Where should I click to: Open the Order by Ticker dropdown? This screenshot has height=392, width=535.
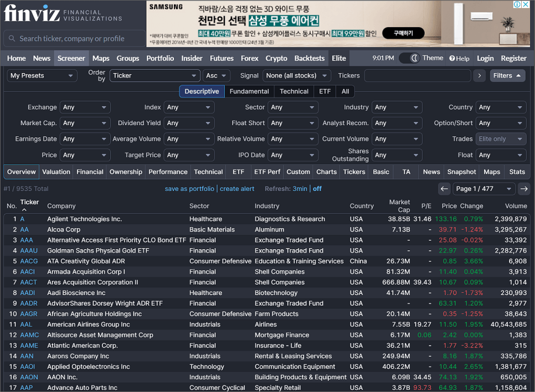(x=155, y=75)
